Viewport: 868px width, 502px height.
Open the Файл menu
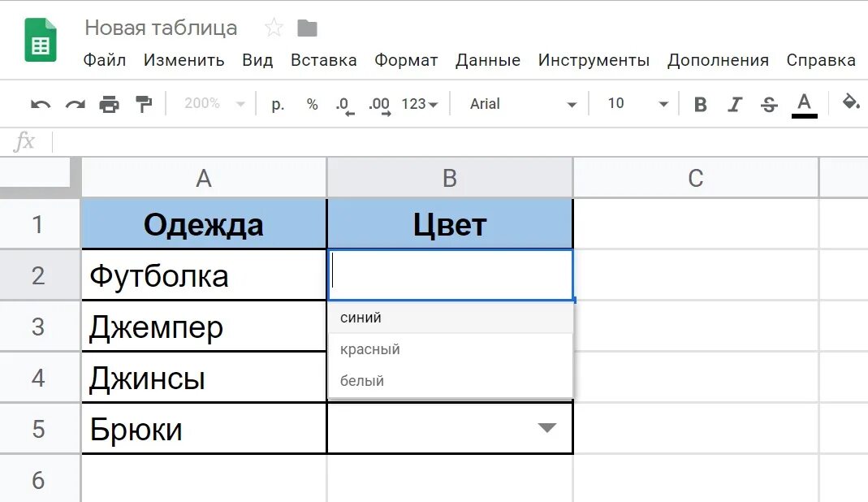pyautogui.click(x=105, y=60)
